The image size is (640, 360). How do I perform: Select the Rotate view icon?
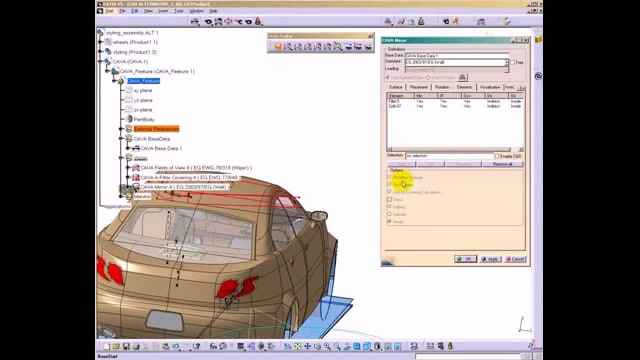[x=317, y=346]
